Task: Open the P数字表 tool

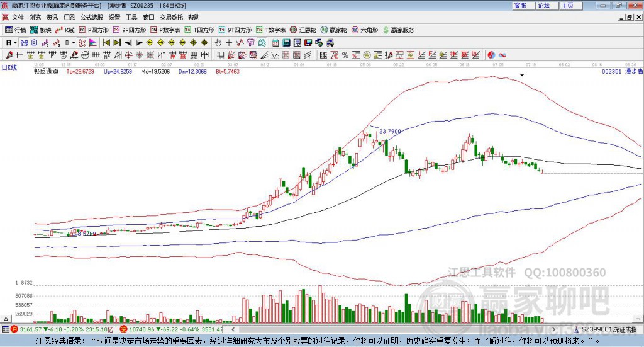Action: click(165, 30)
